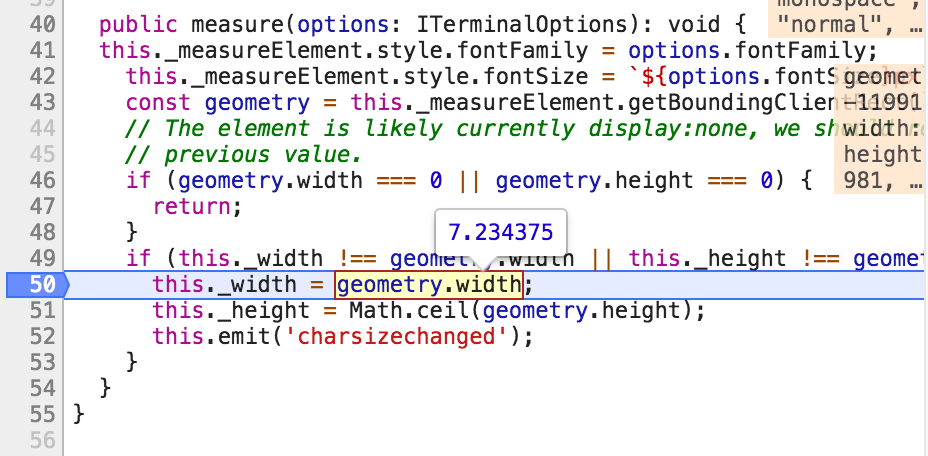This screenshot has width=928, height=456.
Task: Click geometry.height in line 46 condition
Action: (x=594, y=181)
